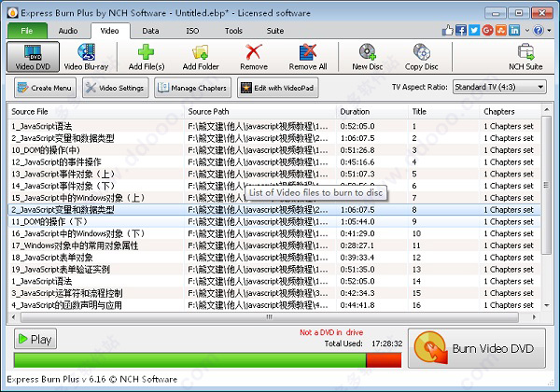This screenshot has height=392, width=560.
Task: Click the Burn Video DVD button
Action: coord(477,348)
